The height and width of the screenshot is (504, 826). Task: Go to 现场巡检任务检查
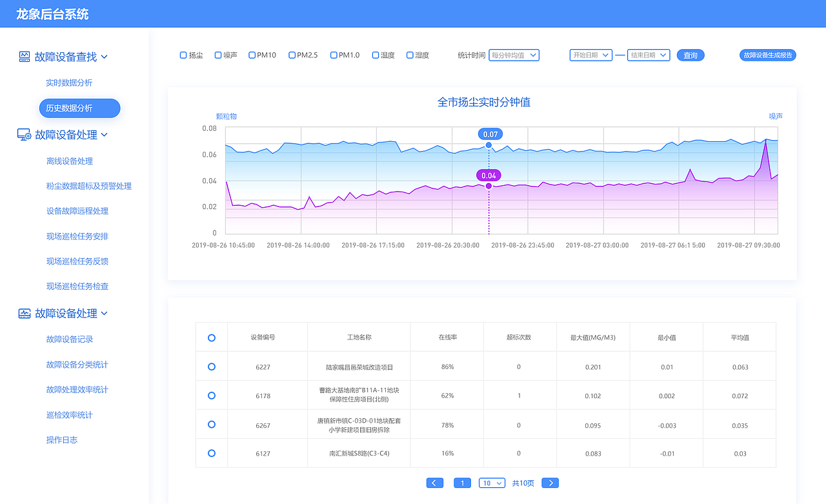pos(77,287)
